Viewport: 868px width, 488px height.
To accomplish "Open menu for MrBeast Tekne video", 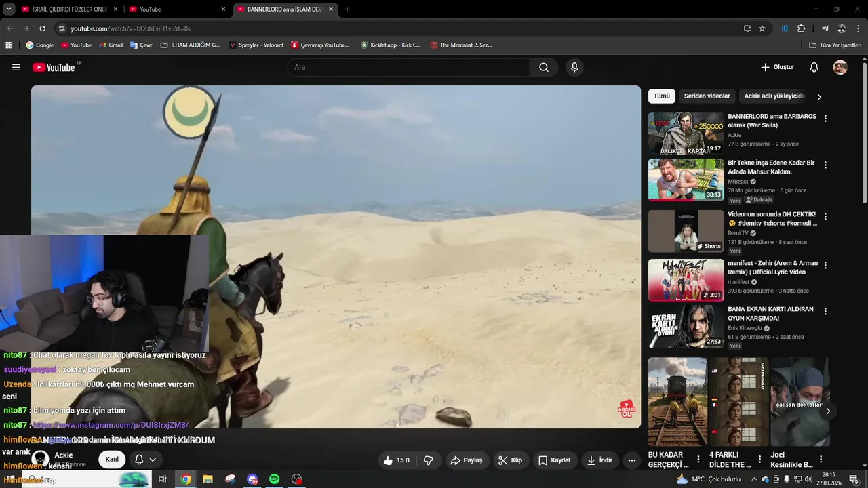I will click(825, 165).
